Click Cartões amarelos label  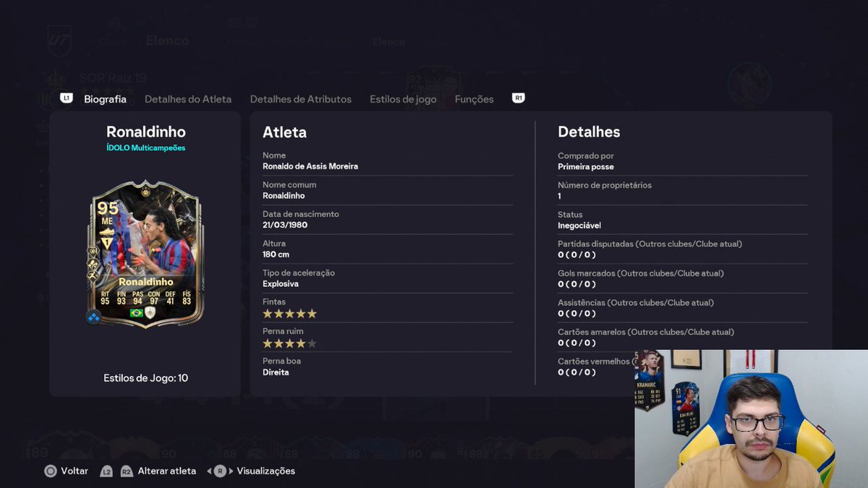646,332
